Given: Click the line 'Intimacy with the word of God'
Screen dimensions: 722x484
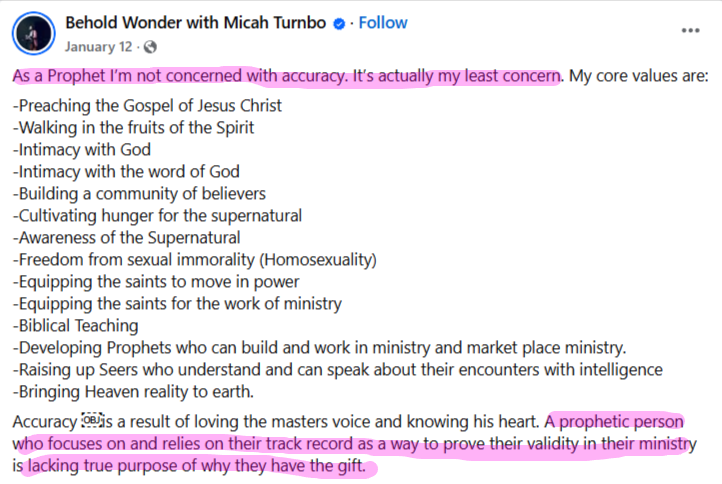Looking at the screenshot, I should (126, 172).
